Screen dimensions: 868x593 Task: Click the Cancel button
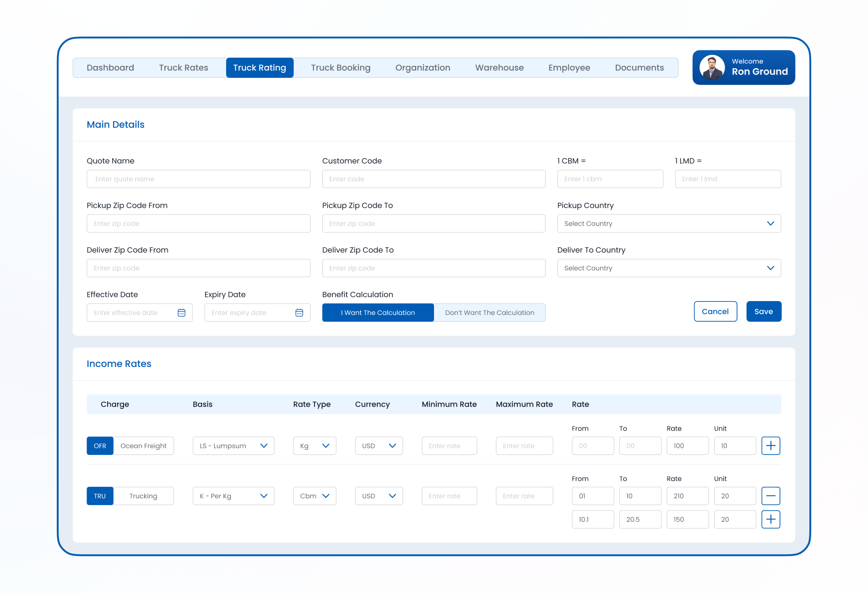[715, 312]
